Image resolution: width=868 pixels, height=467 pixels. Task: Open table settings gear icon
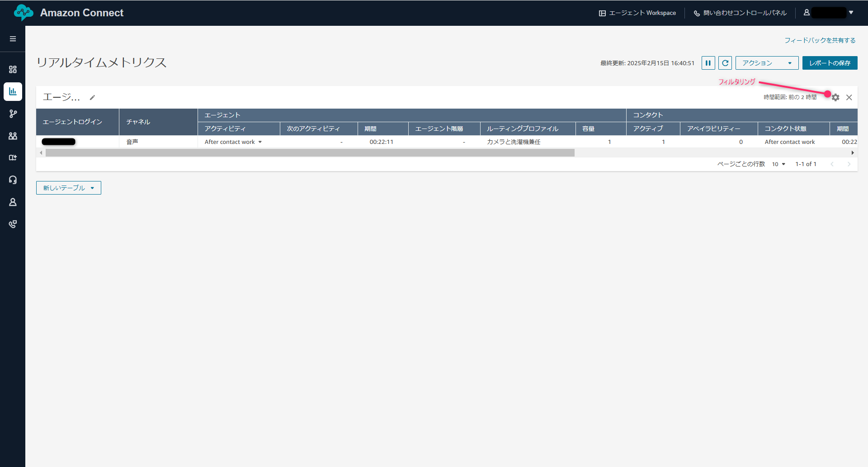click(835, 97)
